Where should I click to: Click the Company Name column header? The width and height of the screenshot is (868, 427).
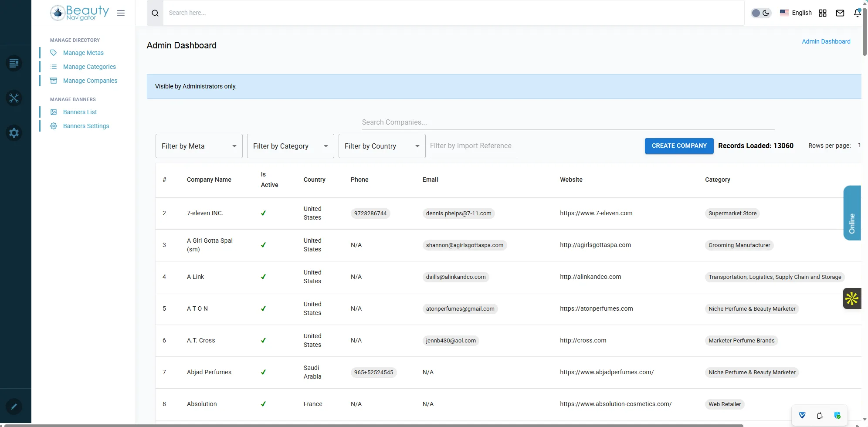click(x=209, y=180)
